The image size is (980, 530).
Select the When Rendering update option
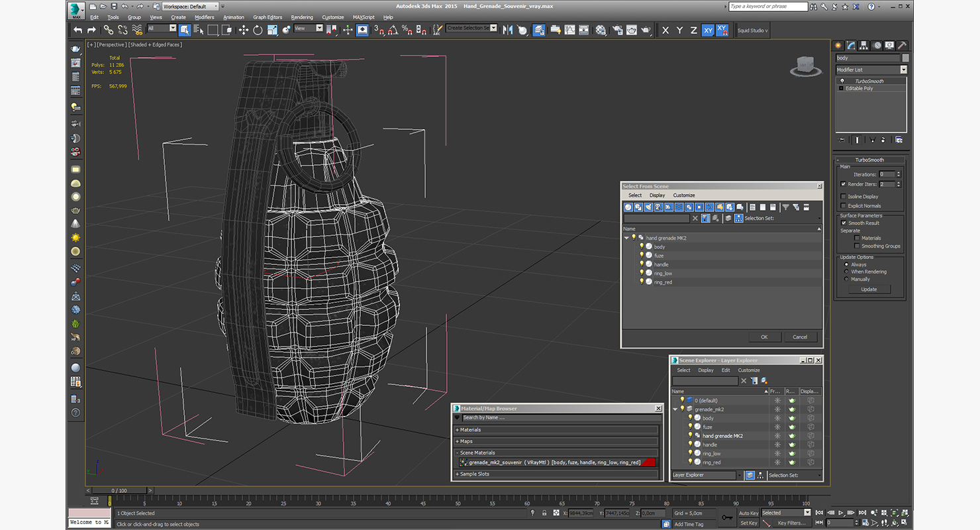click(x=846, y=272)
